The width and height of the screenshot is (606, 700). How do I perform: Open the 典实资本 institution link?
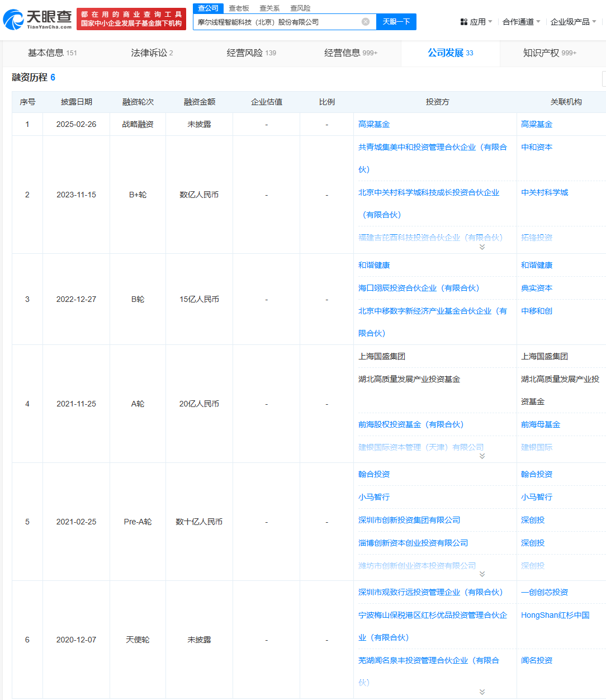point(537,288)
